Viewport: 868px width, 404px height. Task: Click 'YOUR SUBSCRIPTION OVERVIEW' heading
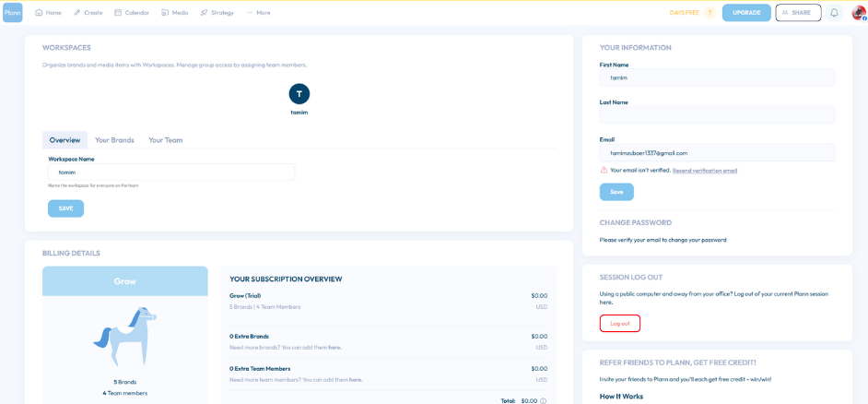(286, 279)
